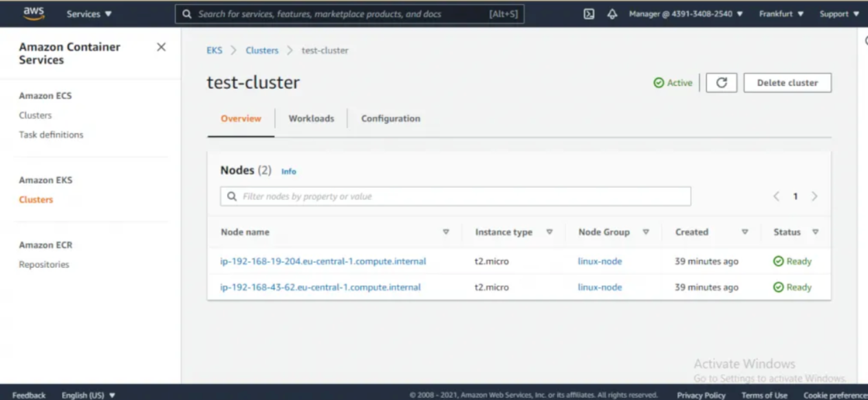Open linux-node group of ip-192-168-19-204 row
The width and height of the screenshot is (868, 400).
(x=600, y=262)
